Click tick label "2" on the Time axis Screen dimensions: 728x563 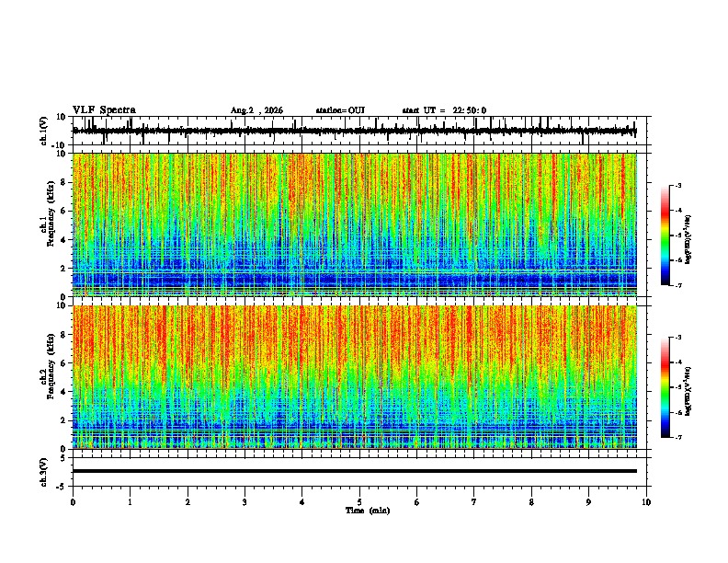pyautogui.click(x=188, y=502)
